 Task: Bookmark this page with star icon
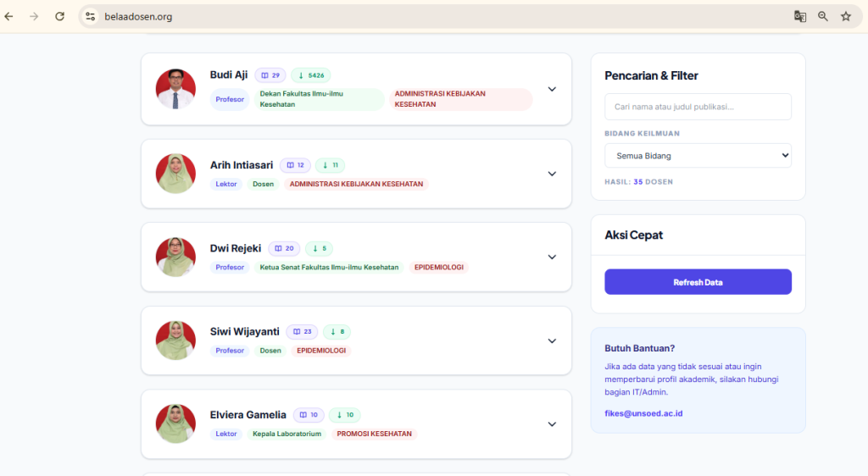pyautogui.click(x=846, y=16)
